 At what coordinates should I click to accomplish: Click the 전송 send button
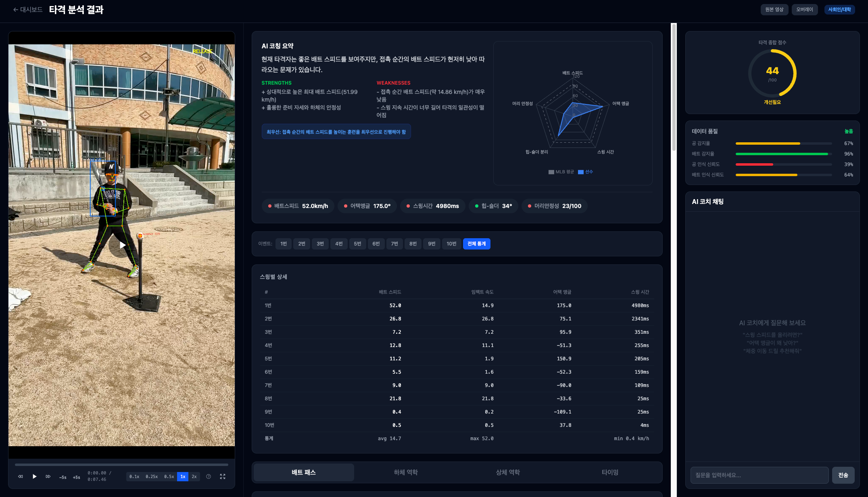coord(843,475)
